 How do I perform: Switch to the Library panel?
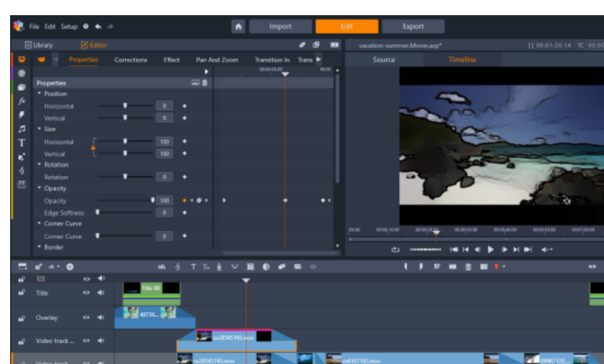(x=39, y=45)
